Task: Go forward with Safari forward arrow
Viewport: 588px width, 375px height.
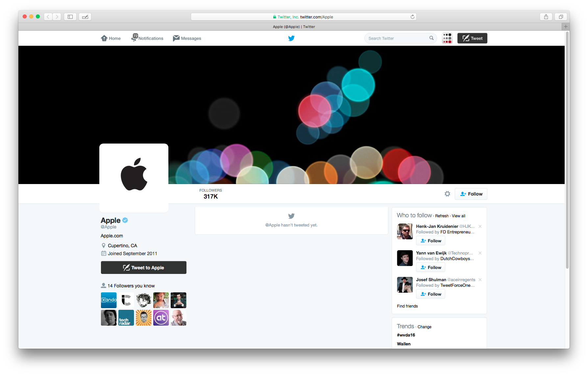Action: point(57,17)
